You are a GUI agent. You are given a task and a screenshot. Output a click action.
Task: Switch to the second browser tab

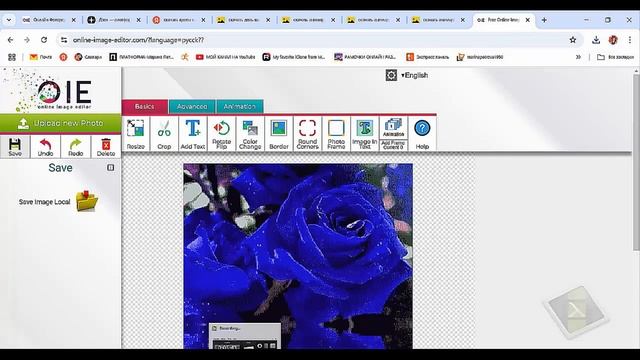114,20
